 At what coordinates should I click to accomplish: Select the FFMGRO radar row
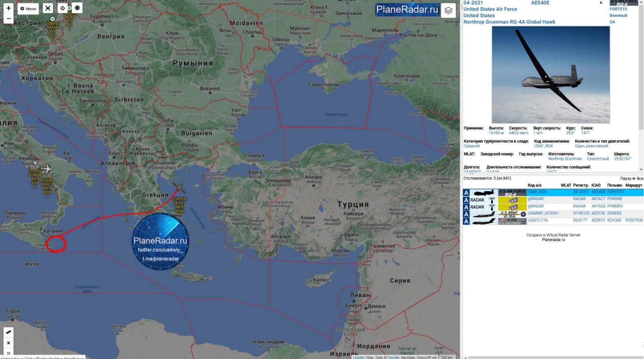(x=553, y=207)
